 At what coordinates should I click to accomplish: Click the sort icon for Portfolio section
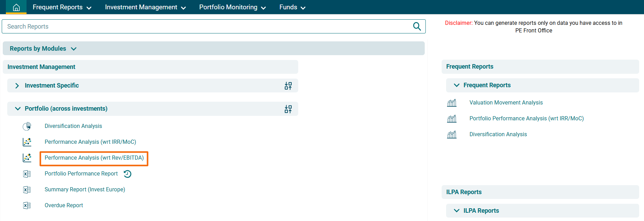[288, 109]
